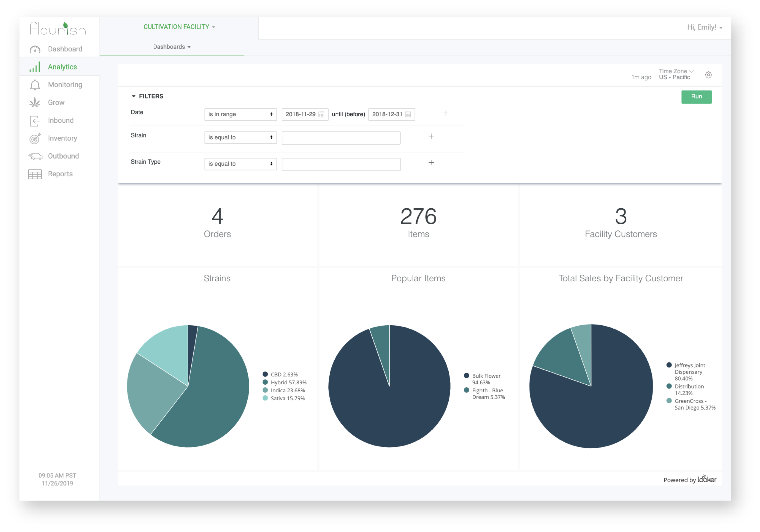Screen dimensions: 760x532
Task: Open Monitoring in sidebar
Action: point(60,85)
